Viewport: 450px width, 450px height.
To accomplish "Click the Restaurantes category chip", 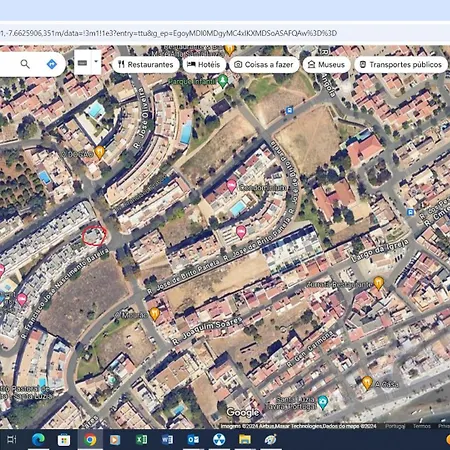I will pyautogui.click(x=146, y=64).
